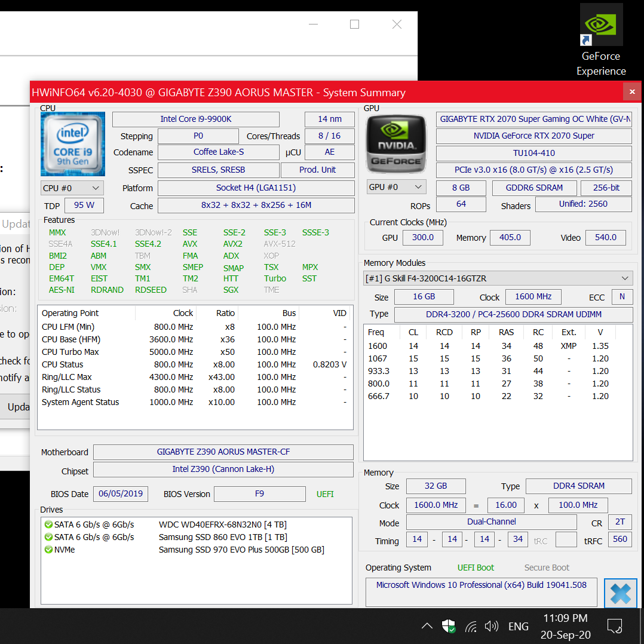
Task: Click the Prod. Unit field
Action: (x=317, y=170)
